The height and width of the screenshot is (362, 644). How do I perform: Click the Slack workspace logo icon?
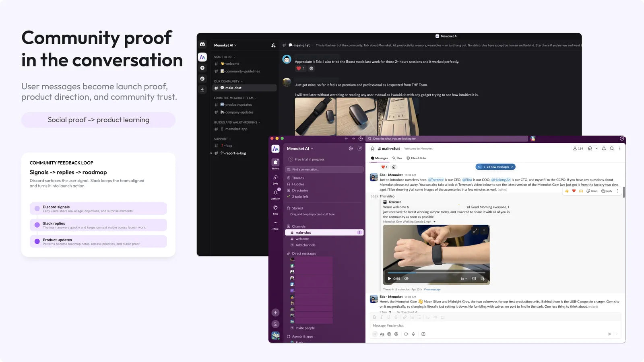[275, 149]
